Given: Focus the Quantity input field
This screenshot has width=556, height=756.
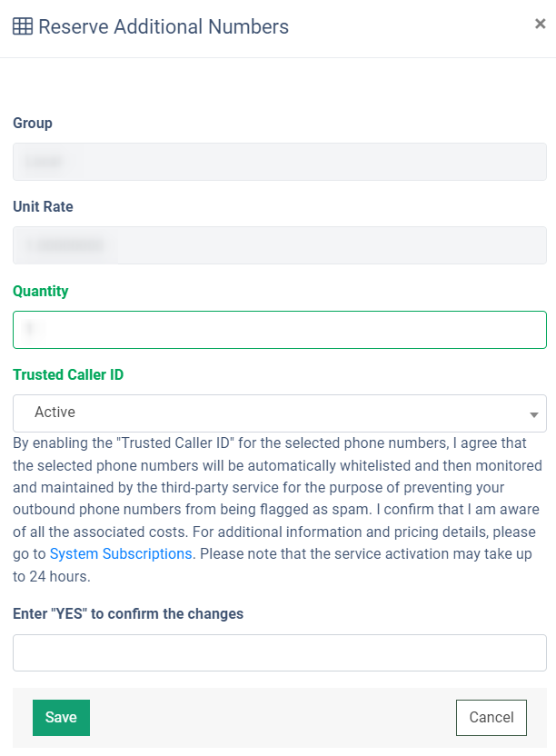Looking at the screenshot, I should click(x=279, y=330).
